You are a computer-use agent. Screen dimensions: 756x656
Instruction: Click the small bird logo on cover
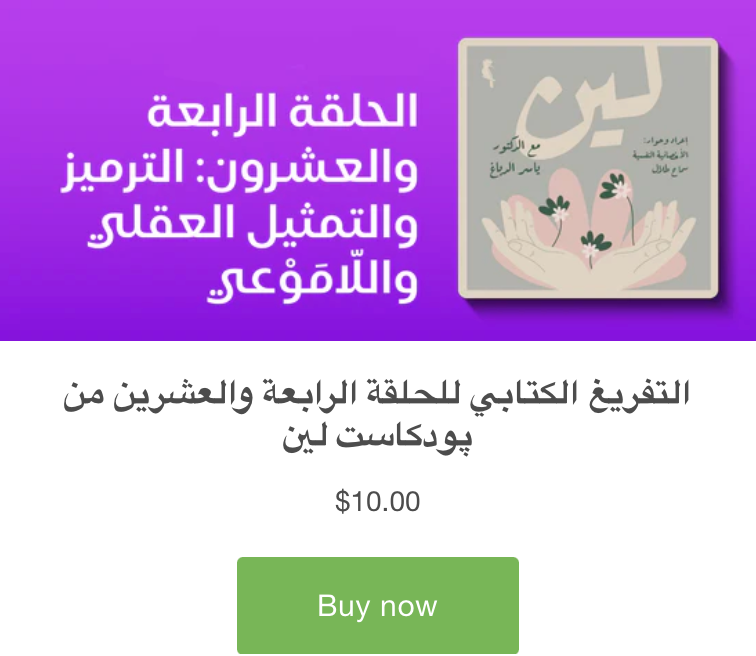click(x=489, y=73)
